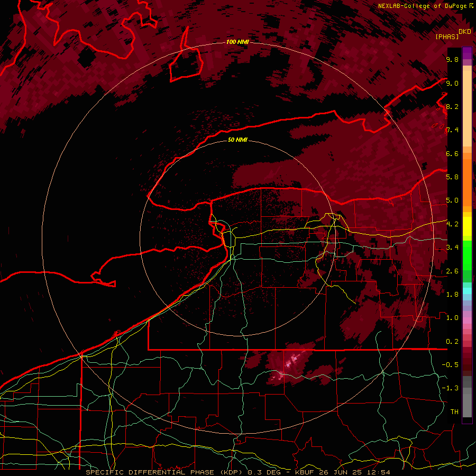Select the 4.2 scale value

[x=452, y=224]
